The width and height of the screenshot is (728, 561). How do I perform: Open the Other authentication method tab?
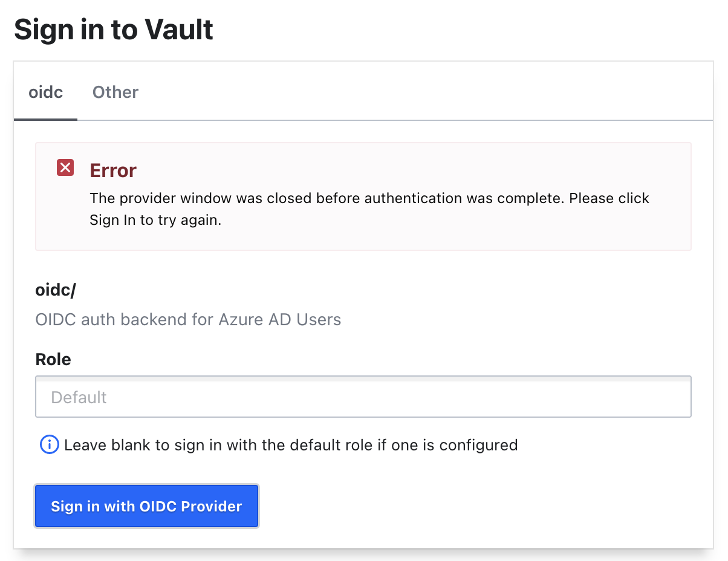tap(115, 92)
